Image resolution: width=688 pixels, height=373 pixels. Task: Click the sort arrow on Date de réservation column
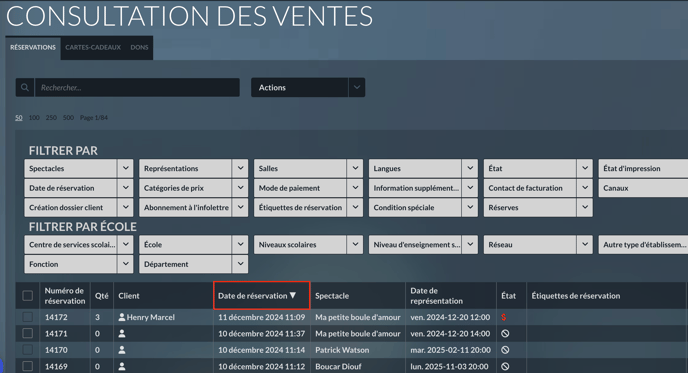(x=293, y=296)
